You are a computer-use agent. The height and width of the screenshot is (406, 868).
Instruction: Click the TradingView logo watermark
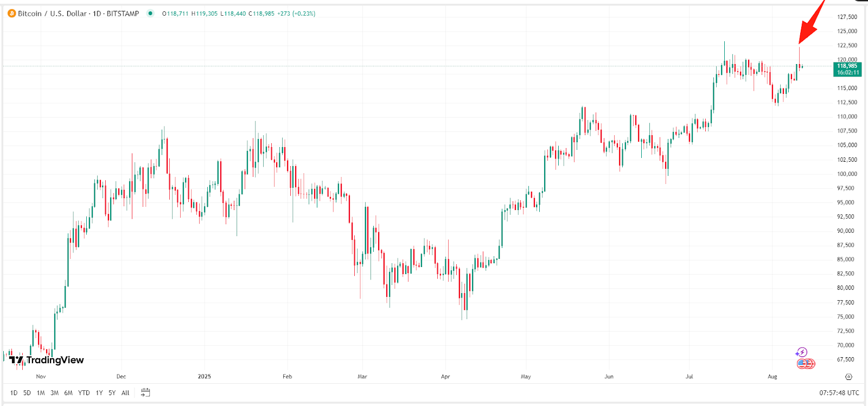[x=47, y=360]
